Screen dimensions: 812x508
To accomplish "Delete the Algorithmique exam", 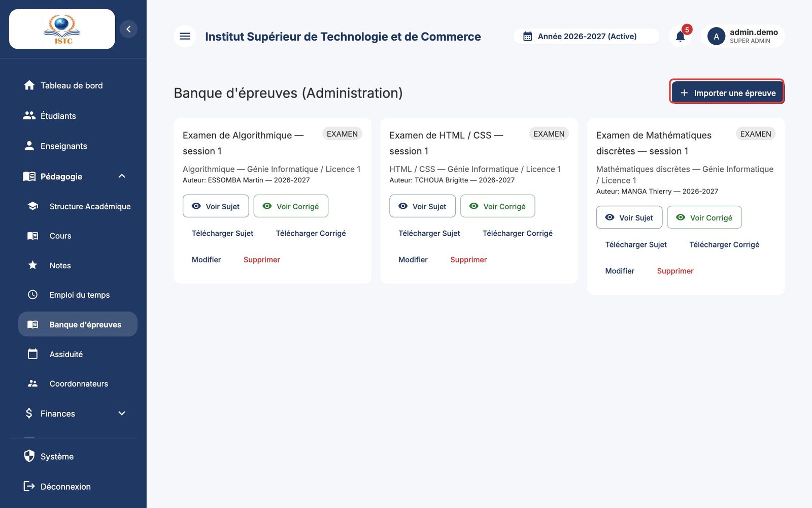I will point(261,260).
